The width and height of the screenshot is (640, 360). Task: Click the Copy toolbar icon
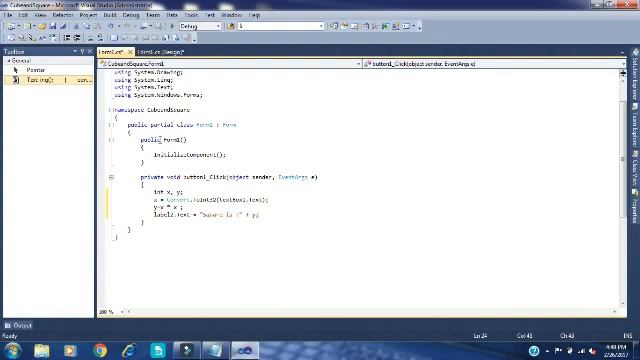coord(87,26)
